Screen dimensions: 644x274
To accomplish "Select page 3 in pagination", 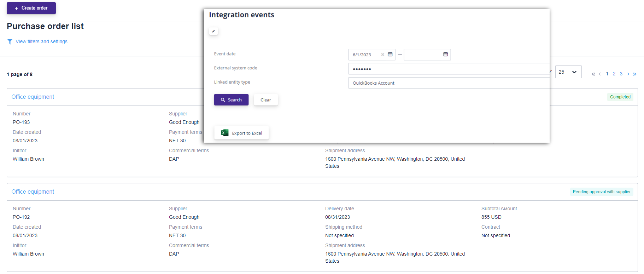I will pyautogui.click(x=621, y=74).
